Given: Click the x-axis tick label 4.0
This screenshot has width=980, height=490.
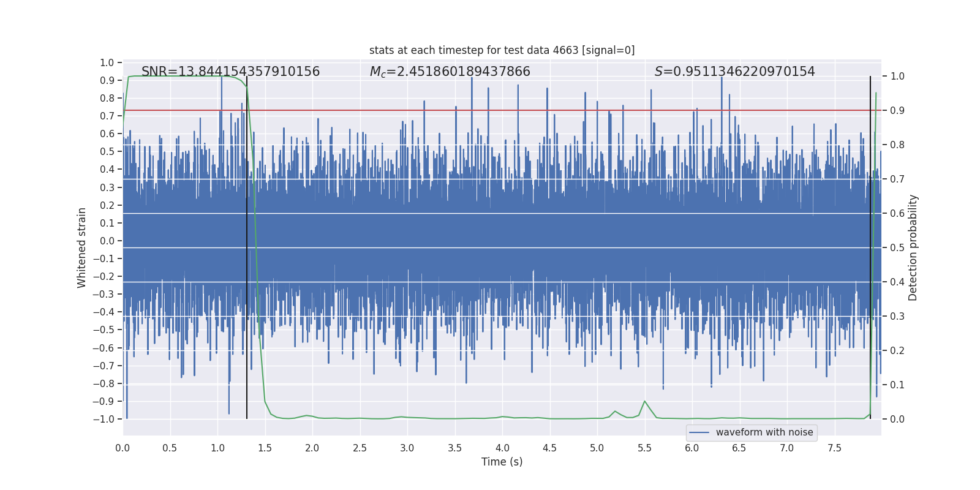Looking at the screenshot, I should point(502,448).
